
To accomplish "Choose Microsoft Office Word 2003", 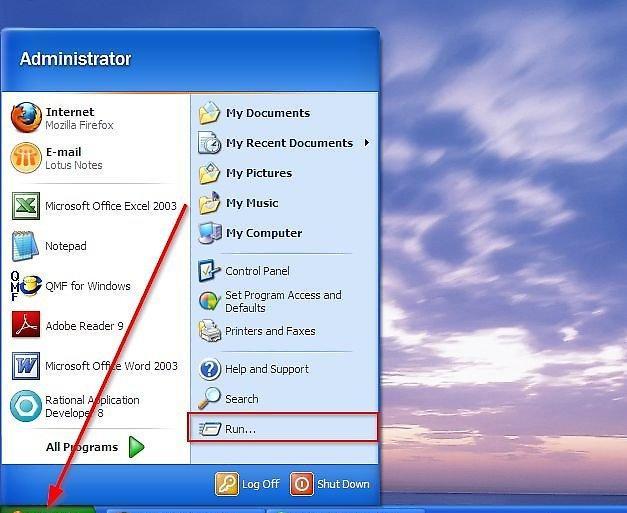I will 111,366.
